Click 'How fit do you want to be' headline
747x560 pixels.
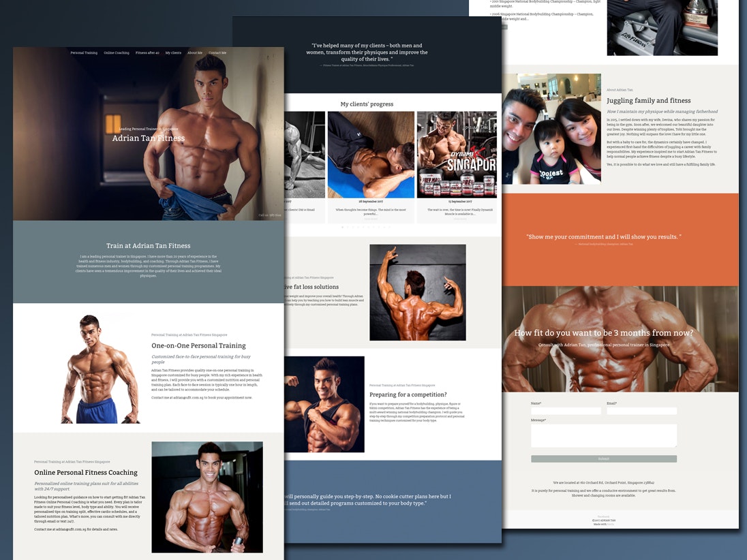tap(604, 333)
